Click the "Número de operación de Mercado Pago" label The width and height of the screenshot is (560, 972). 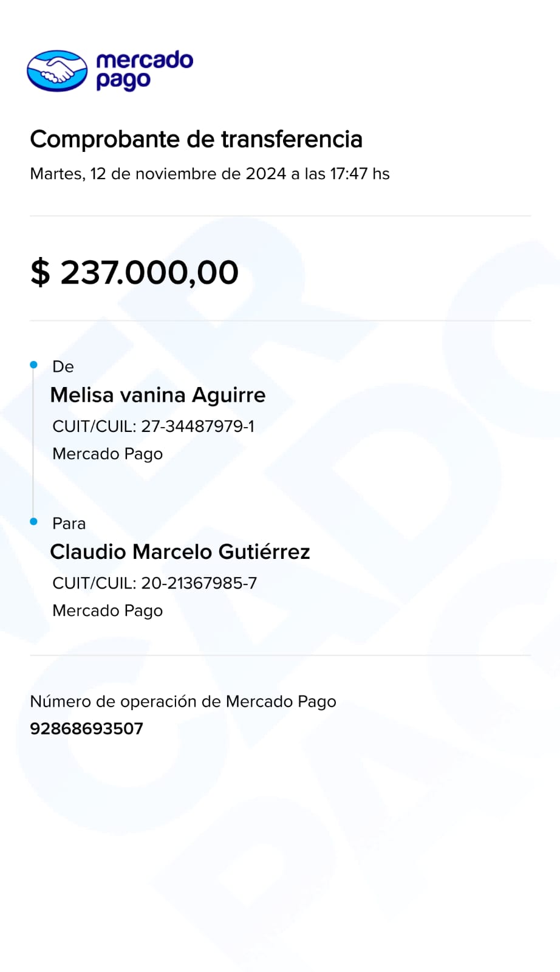[183, 702]
